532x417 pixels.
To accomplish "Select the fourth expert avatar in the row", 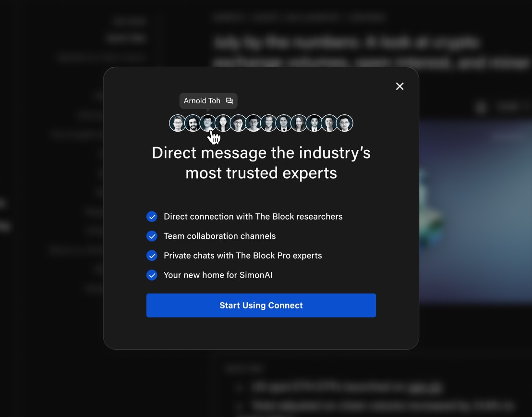I will tap(223, 123).
